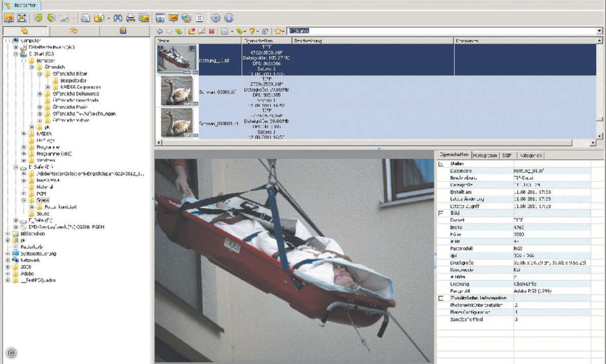Click the red X delete icon
Viewport: 606px width, 364px height.
click(211, 31)
